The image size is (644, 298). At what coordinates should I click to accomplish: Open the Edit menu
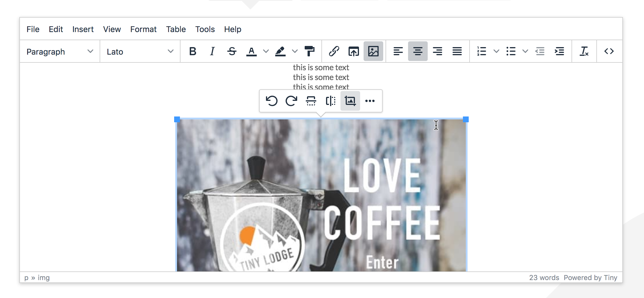click(56, 29)
